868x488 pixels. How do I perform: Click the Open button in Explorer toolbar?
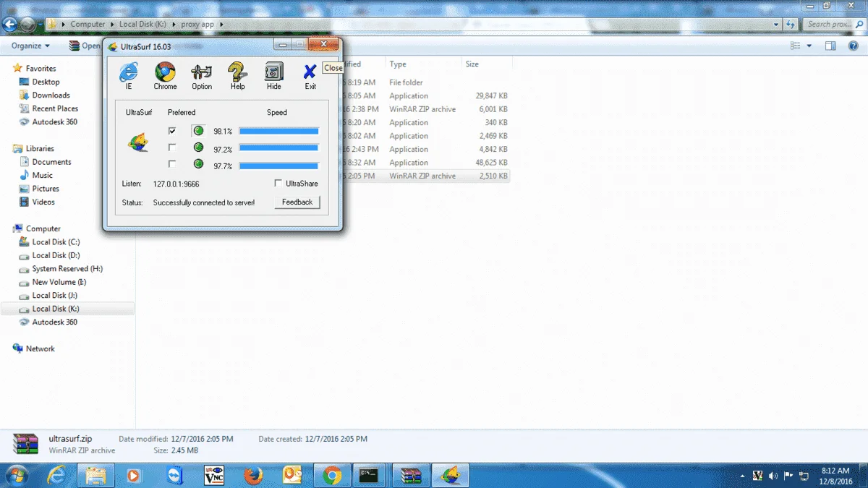tap(85, 46)
